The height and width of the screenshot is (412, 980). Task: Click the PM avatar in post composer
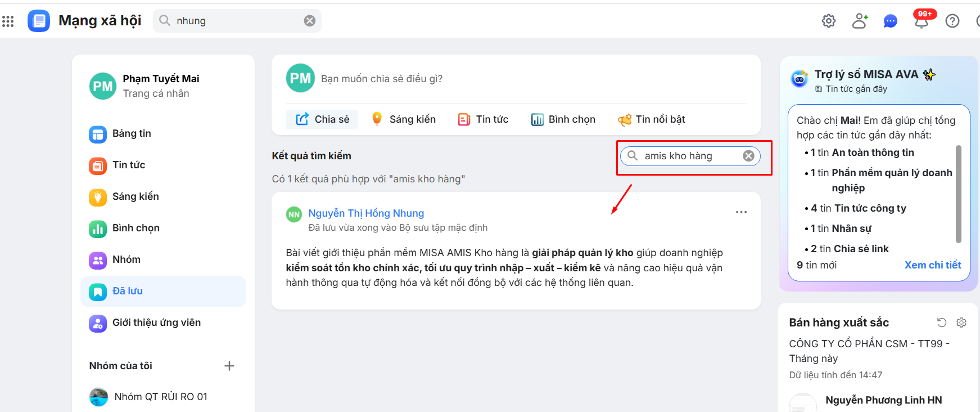[x=300, y=78]
